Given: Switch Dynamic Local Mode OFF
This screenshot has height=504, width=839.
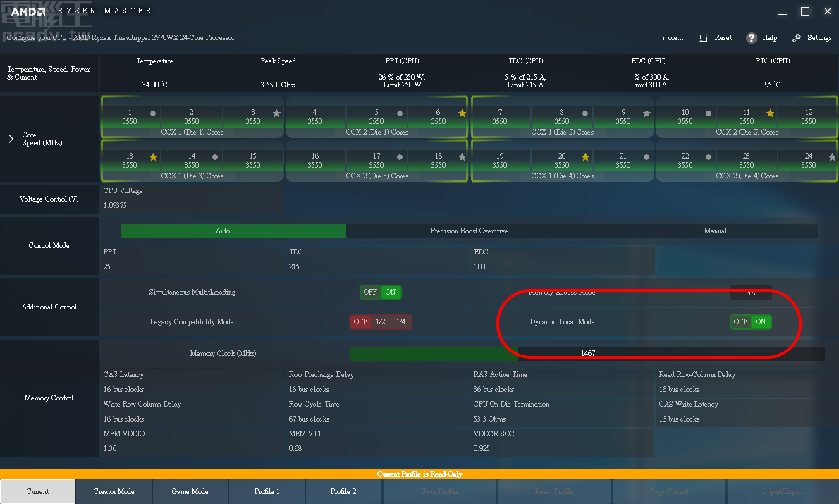Looking at the screenshot, I should [x=740, y=321].
